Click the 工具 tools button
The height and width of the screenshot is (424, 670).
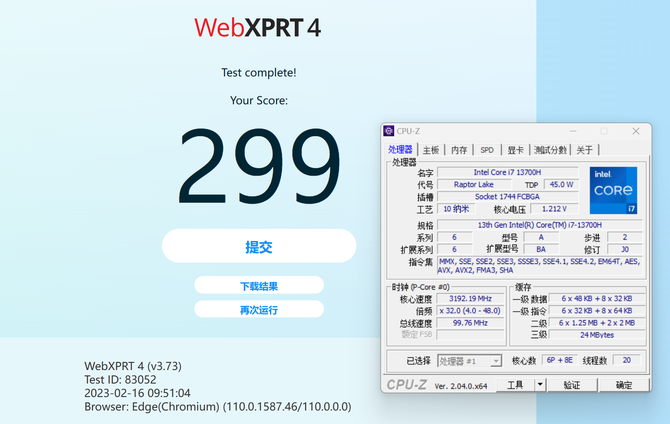click(515, 385)
